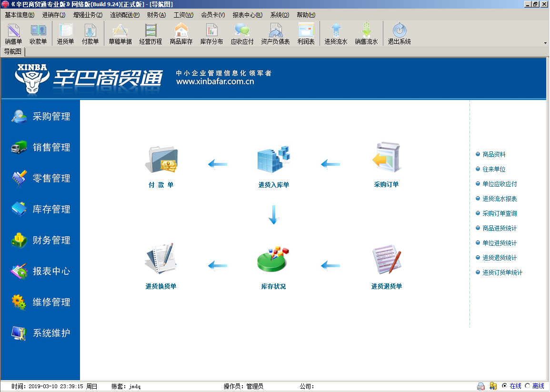Image resolution: width=550 pixels, height=392 pixels.
Task: Click the 进货流水报表 link
Action: (x=500, y=199)
